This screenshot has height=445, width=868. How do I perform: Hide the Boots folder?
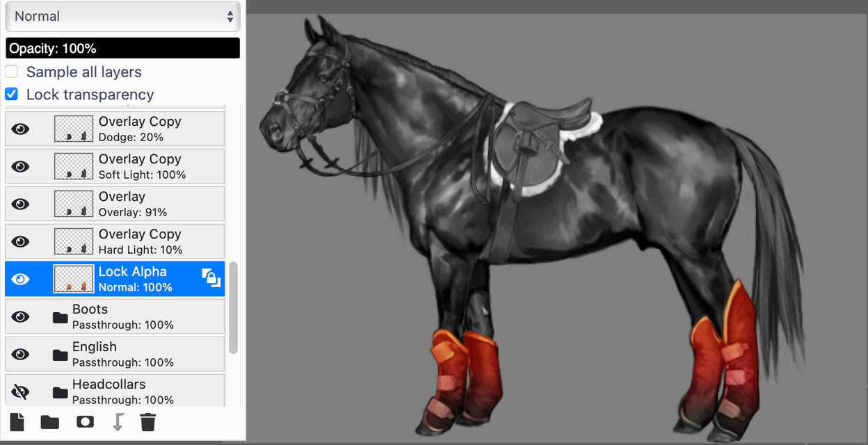click(21, 316)
